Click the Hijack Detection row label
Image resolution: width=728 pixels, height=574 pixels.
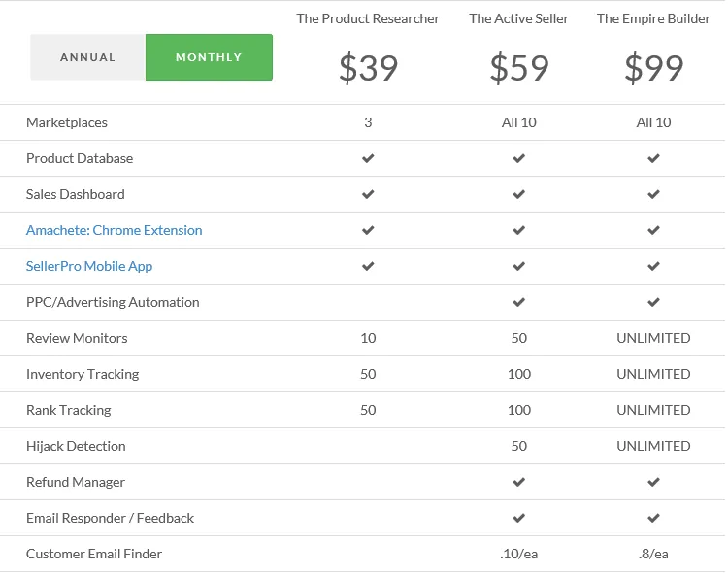click(76, 446)
